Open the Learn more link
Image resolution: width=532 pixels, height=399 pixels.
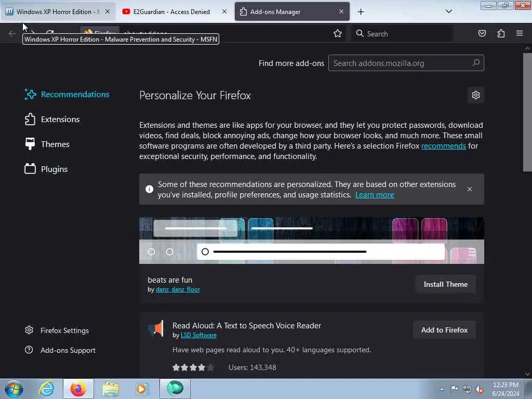coord(375,195)
